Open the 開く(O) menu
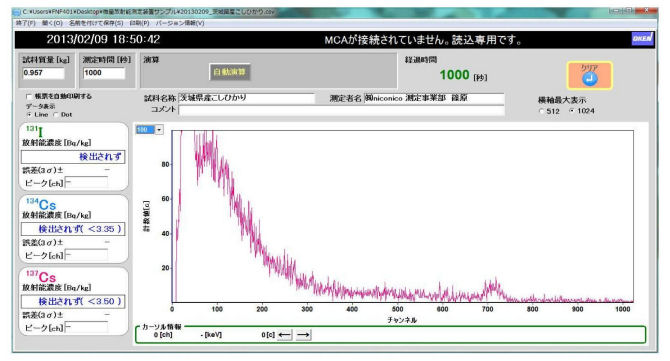 point(52,23)
